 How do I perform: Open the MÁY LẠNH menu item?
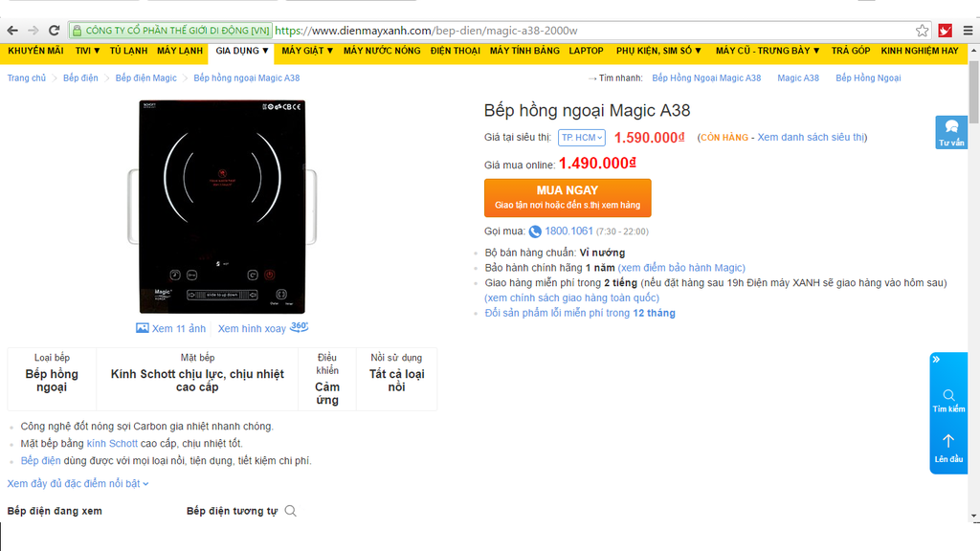(180, 51)
